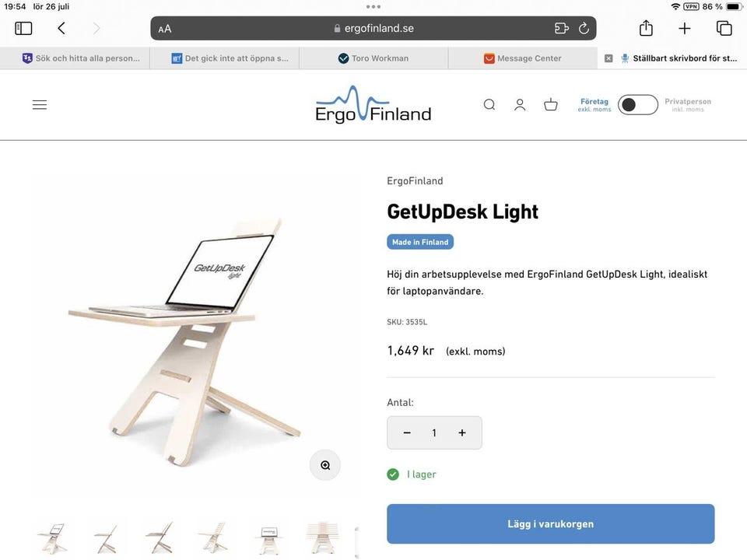Show all open tabs
This screenshot has width=747, height=560.
pyautogui.click(x=724, y=28)
